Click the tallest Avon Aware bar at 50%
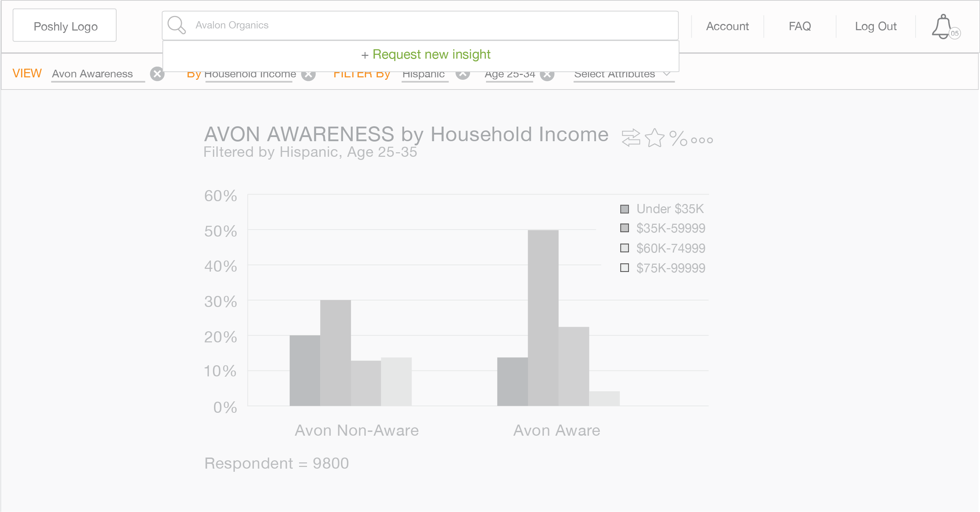The image size is (980, 512). point(543,318)
